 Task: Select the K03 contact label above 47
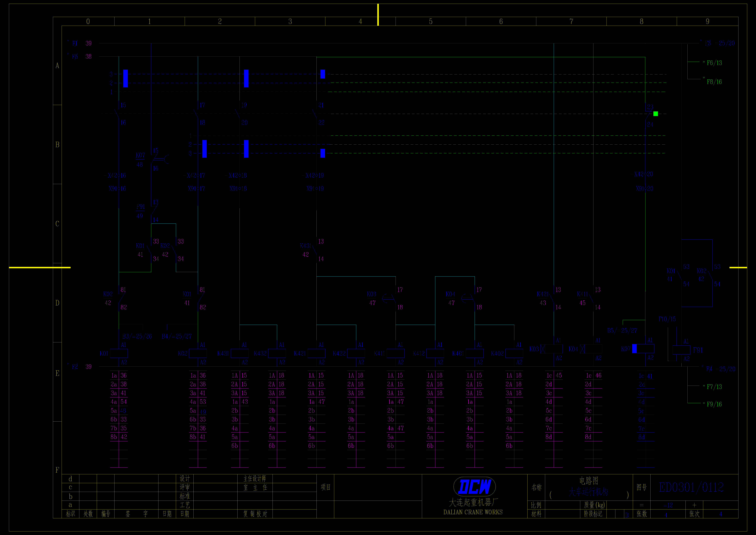coord(371,294)
